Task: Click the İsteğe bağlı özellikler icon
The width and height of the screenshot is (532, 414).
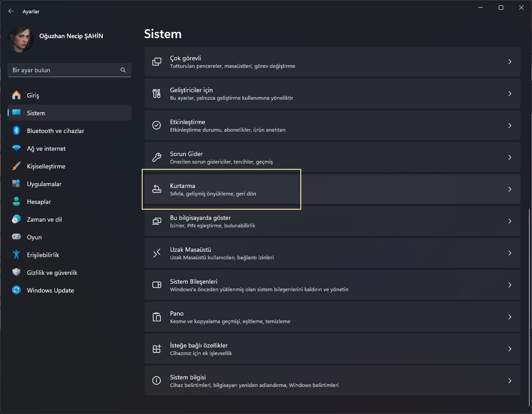Action: (x=156, y=349)
